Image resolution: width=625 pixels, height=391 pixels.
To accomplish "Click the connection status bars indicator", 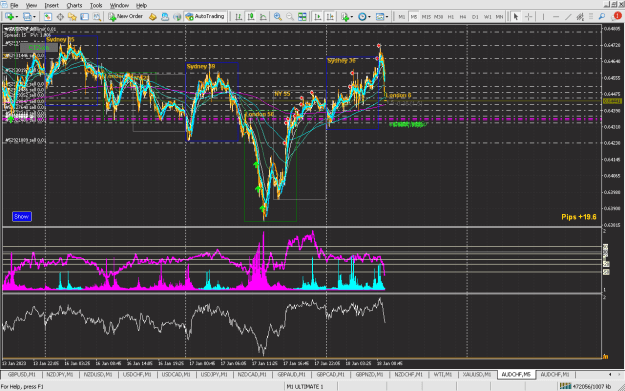I will point(565,386).
